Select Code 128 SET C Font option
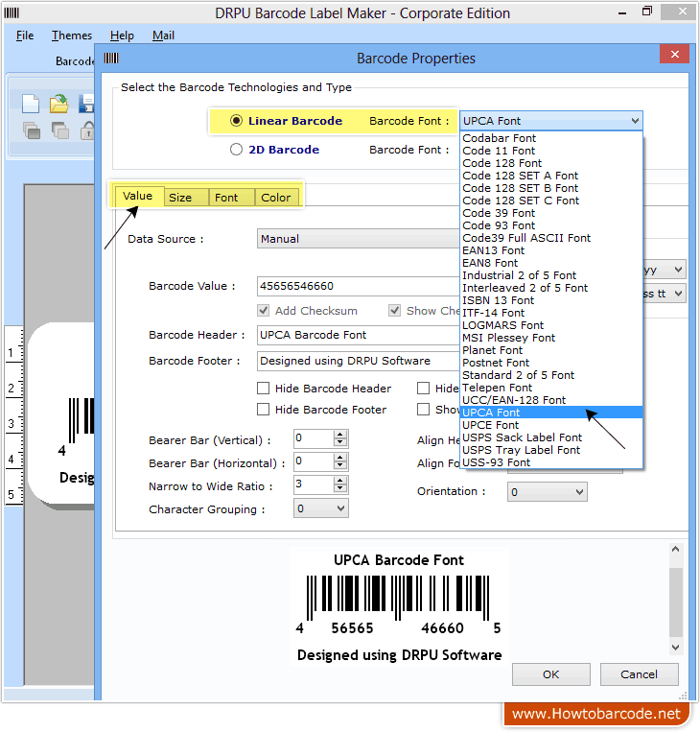 pyautogui.click(x=551, y=201)
